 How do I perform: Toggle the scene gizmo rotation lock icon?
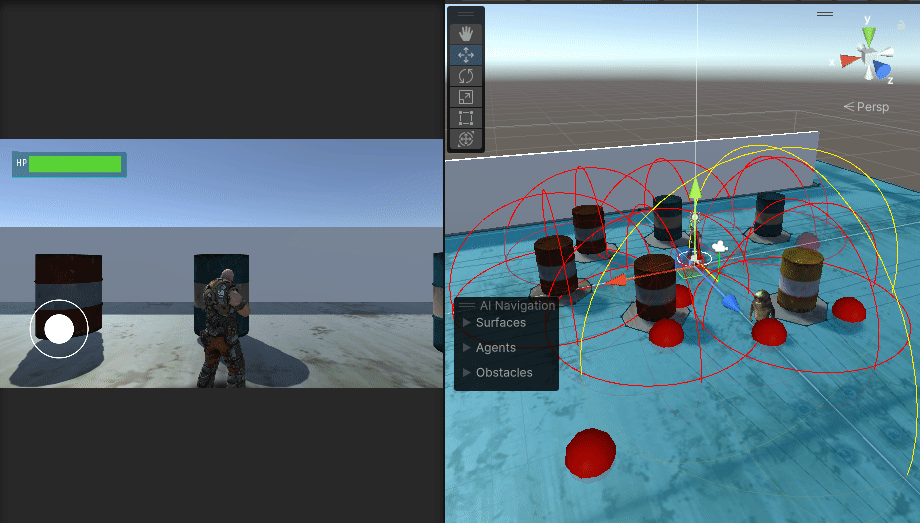pyautogui.click(x=901, y=25)
